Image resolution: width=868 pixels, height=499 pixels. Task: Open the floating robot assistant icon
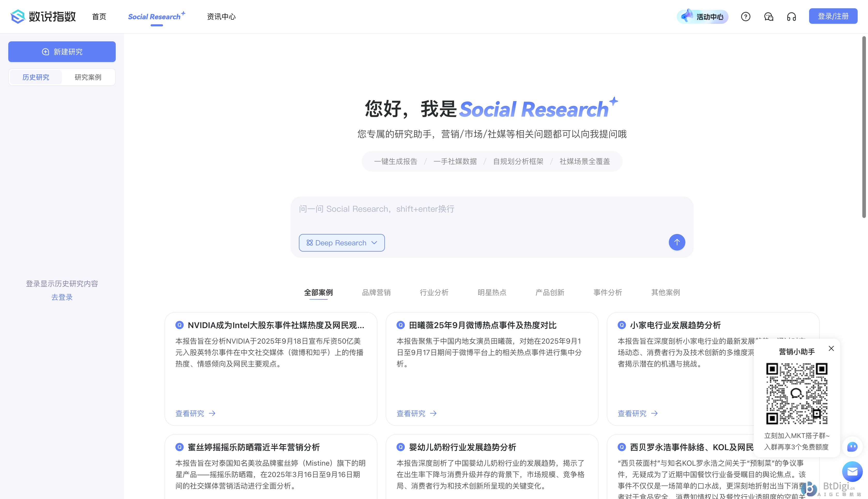852,447
